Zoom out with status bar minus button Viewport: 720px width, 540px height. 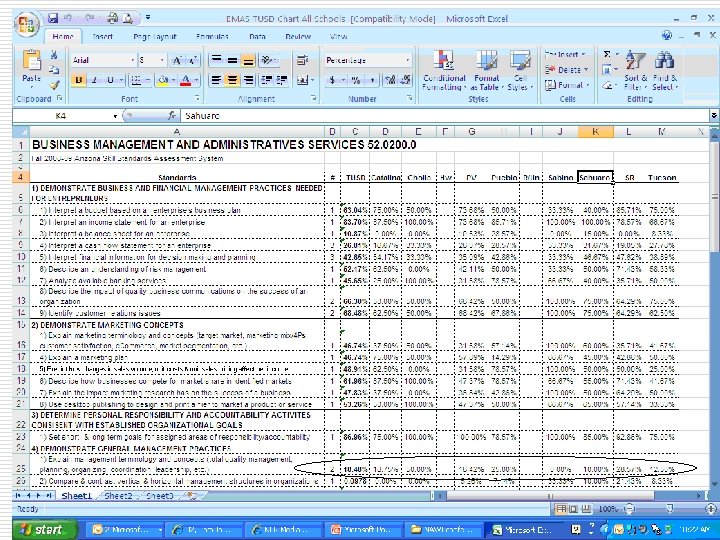pos(631,509)
